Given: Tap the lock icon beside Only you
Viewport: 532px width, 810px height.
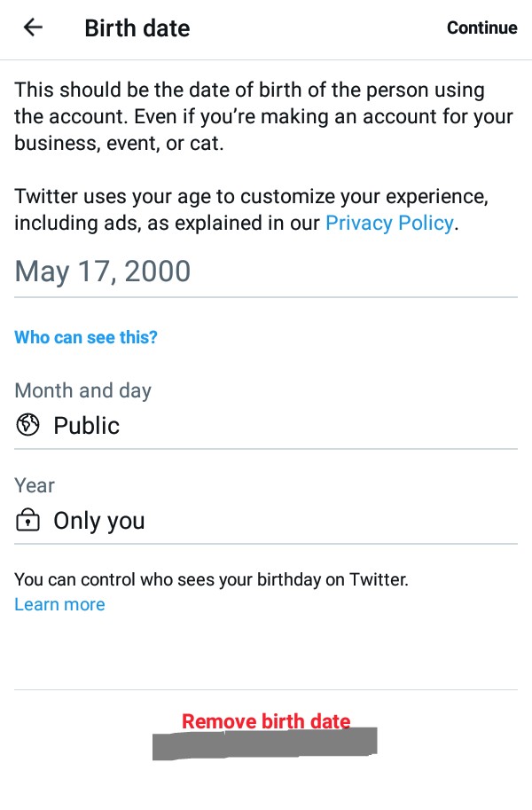Looking at the screenshot, I should pyautogui.click(x=27, y=520).
